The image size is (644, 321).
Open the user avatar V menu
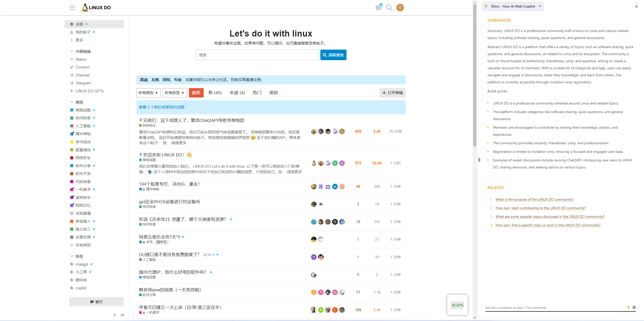(x=400, y=8)
